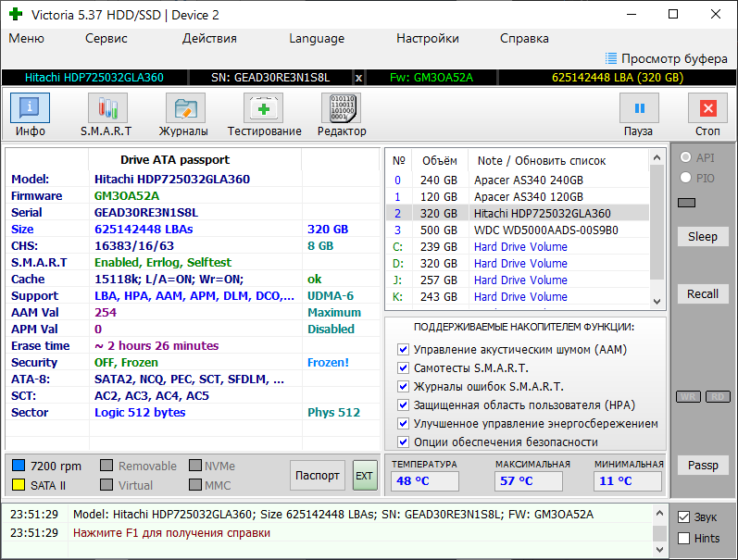Click the Recall button
Screen dimensions: 738x560
(703, 294)
